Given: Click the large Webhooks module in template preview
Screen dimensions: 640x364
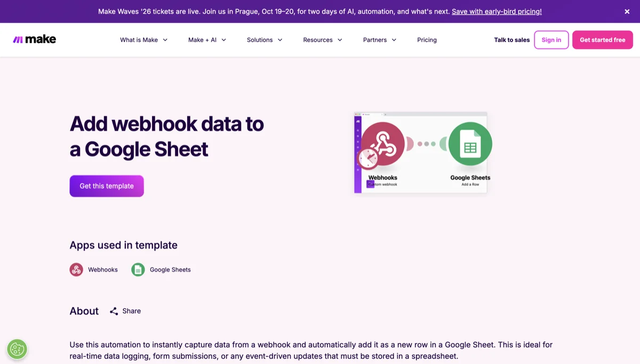Looking at the screenshot, I should [383, 144].
